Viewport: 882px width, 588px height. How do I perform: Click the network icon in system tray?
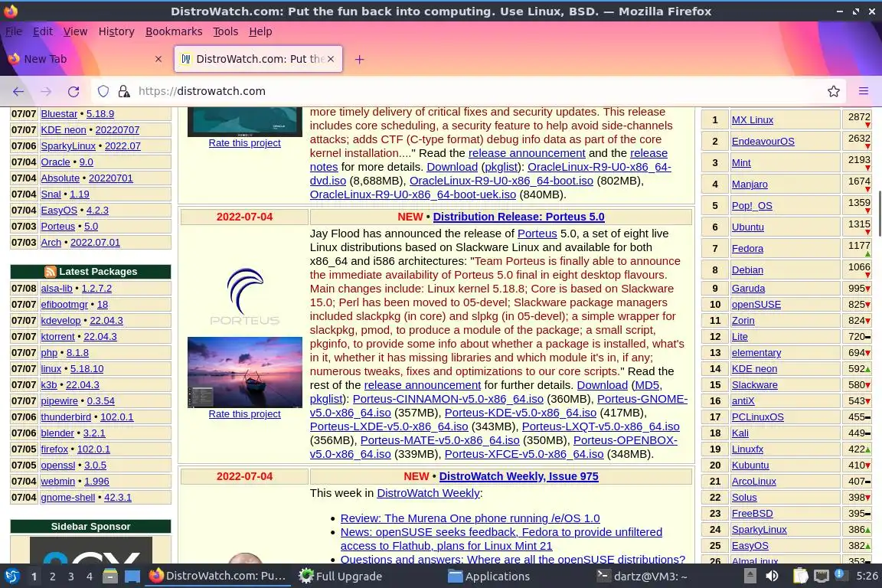tap(822, 577)
